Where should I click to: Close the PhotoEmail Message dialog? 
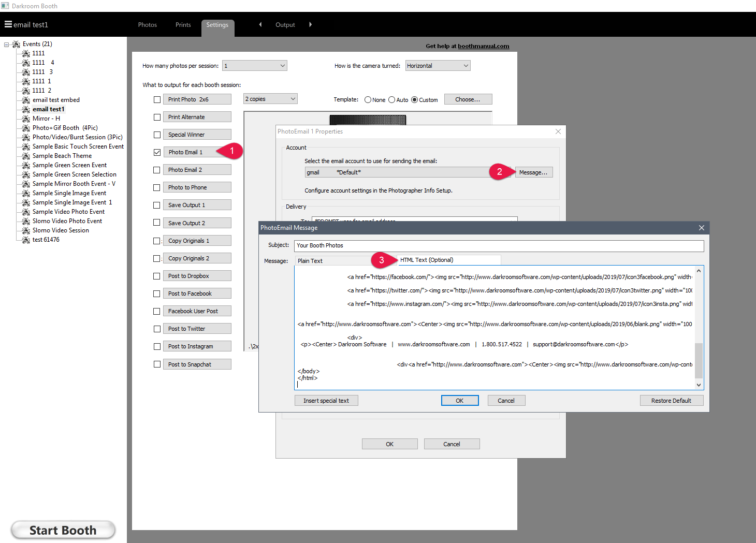point(701,228)
